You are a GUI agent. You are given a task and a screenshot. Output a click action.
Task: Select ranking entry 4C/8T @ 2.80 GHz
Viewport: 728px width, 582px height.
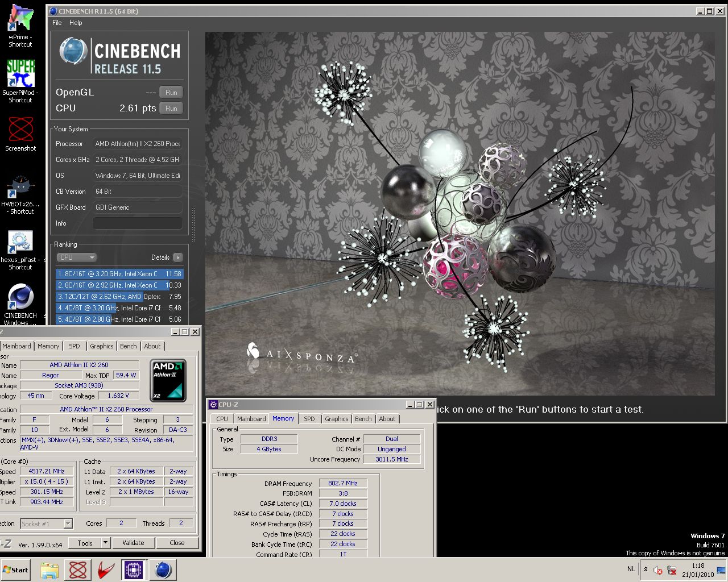119,319
